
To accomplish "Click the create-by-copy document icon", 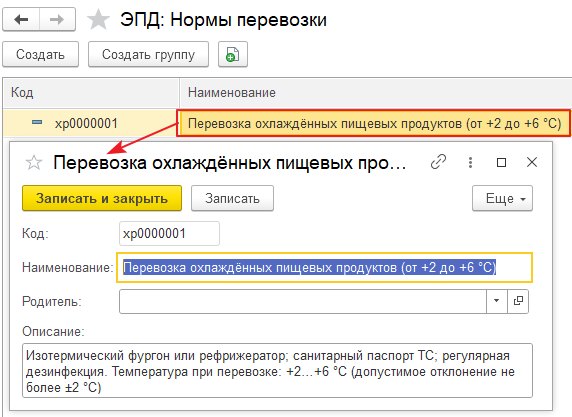I will (233, 54).
